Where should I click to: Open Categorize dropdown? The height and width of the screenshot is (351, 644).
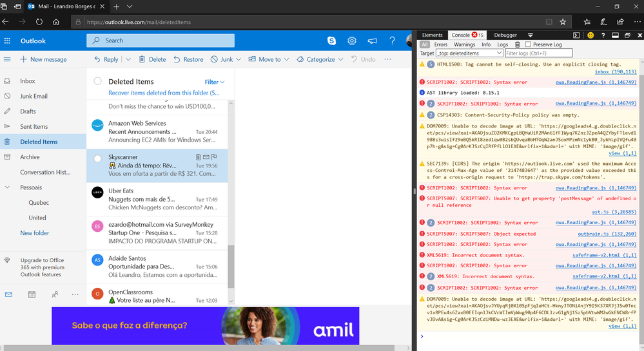point(320,59)
